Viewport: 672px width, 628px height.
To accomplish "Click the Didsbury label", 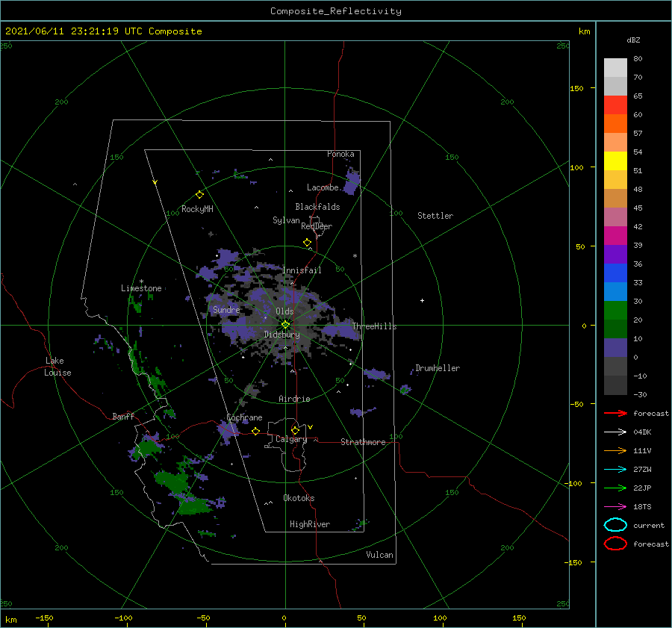I will pyautogui.click(x=281, y=335).
